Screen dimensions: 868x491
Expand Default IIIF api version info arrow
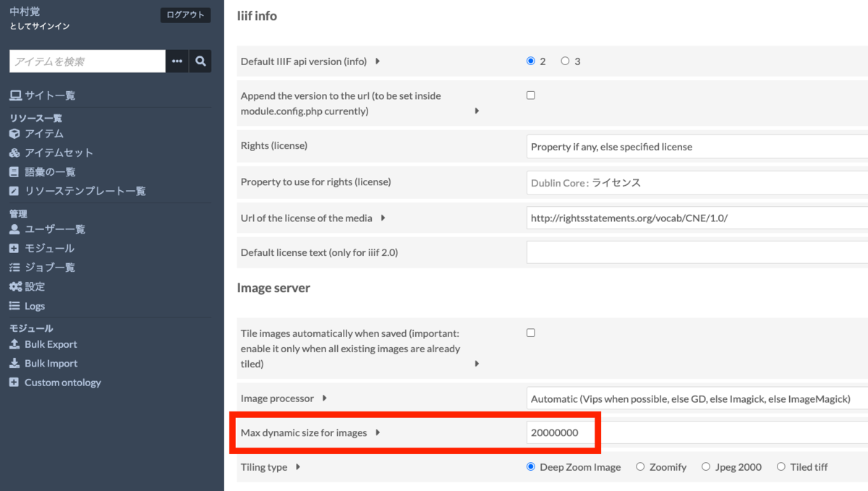tap(378, 61)
